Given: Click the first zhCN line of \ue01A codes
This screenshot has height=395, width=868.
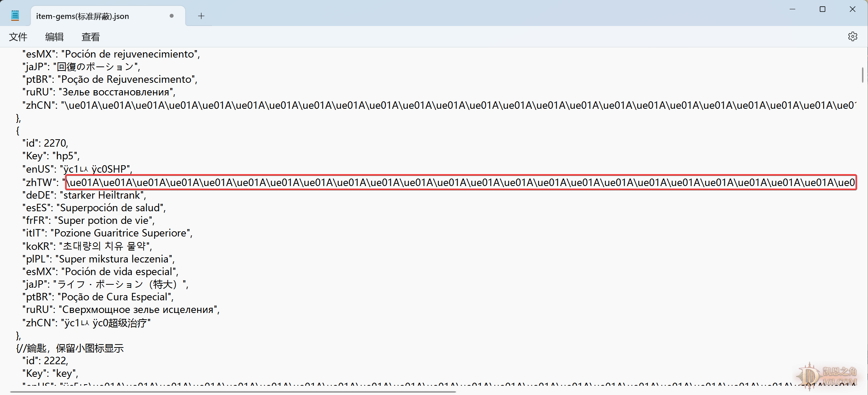Looking at the screenshot, I should (x=439, y=105).
